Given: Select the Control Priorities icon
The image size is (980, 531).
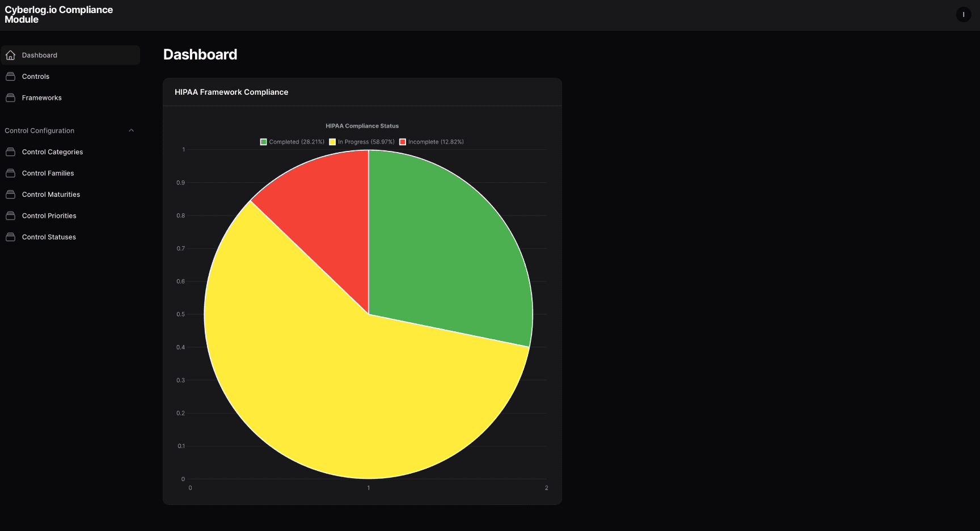Looking at the screenshot, I should (10, 216).
